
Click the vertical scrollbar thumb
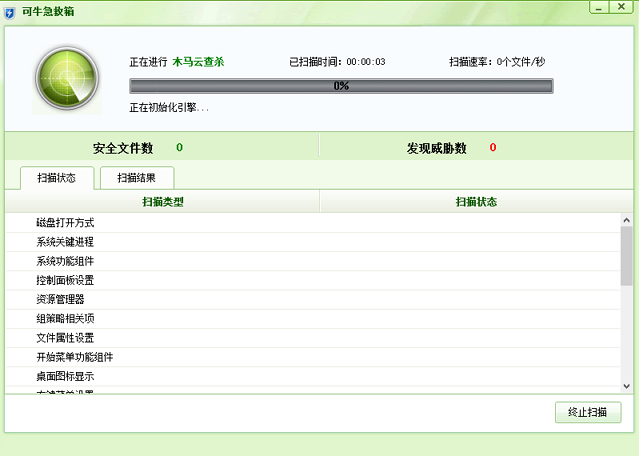click(626, 256)
